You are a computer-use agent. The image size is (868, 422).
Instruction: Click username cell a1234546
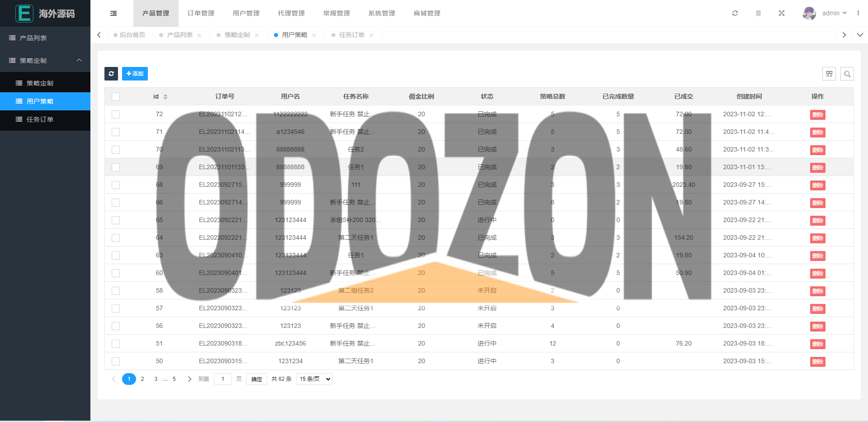290,132
